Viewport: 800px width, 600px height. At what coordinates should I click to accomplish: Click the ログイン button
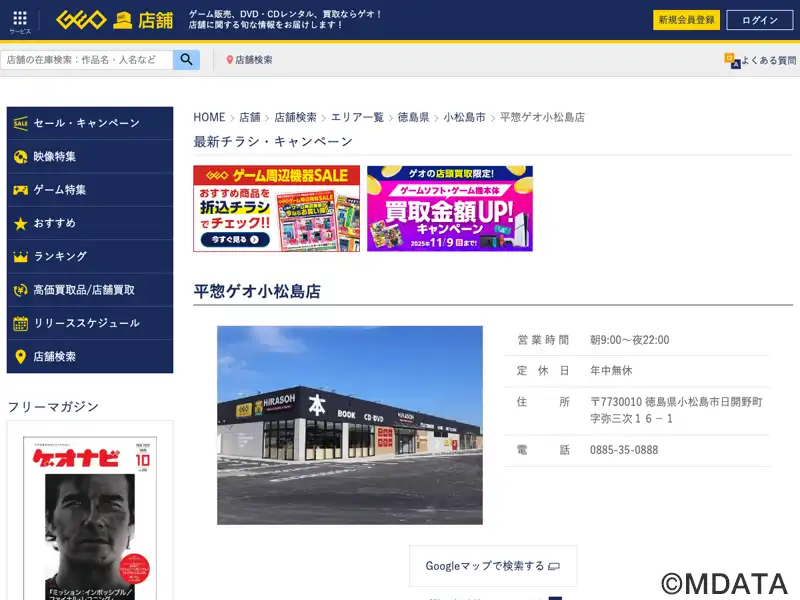click(760, 20)
